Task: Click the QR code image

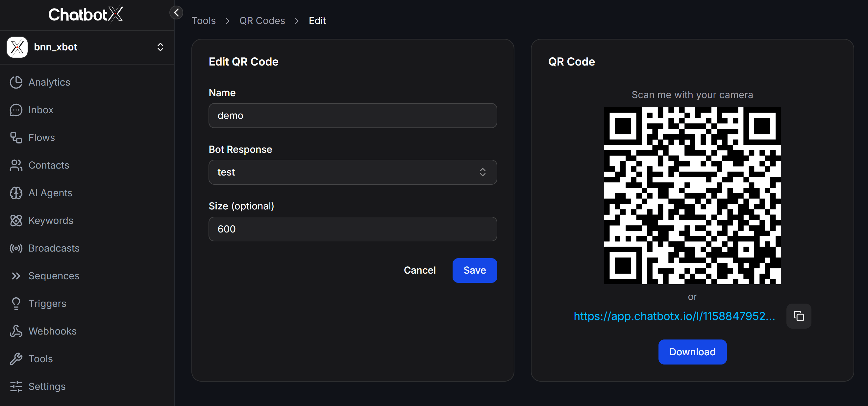Action: click(x=692, y=196)
